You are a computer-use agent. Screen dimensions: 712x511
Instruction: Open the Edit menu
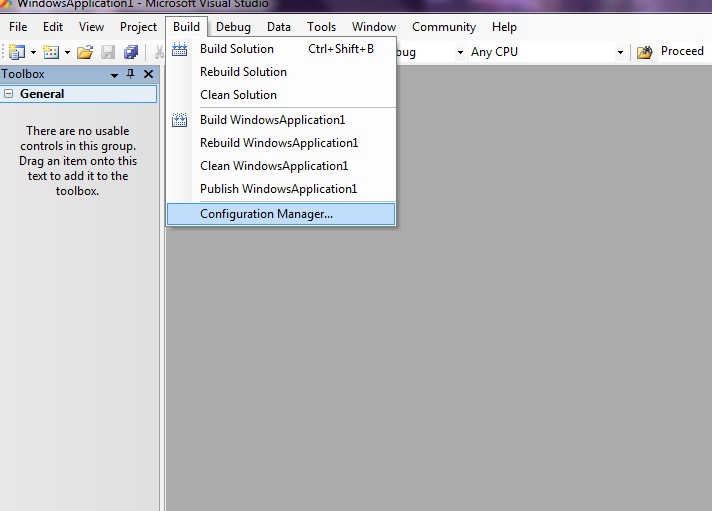[x=53, y=27]
